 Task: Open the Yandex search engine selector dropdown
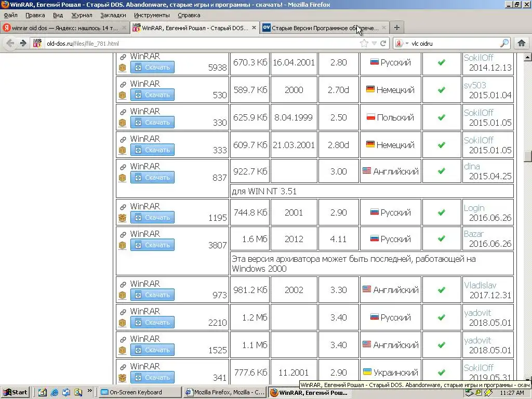tap(402, 44)
